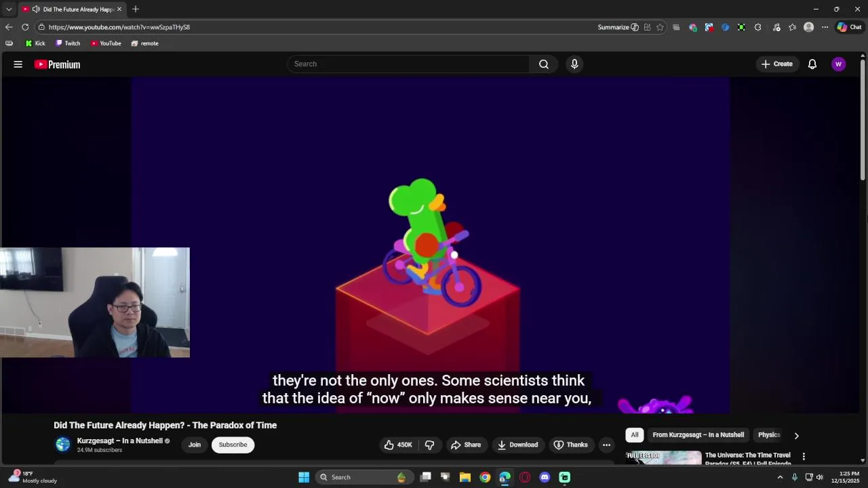Open File Explorer from taskbar
The width and height of the screenshot is (868, 488).
coord(465,477)
